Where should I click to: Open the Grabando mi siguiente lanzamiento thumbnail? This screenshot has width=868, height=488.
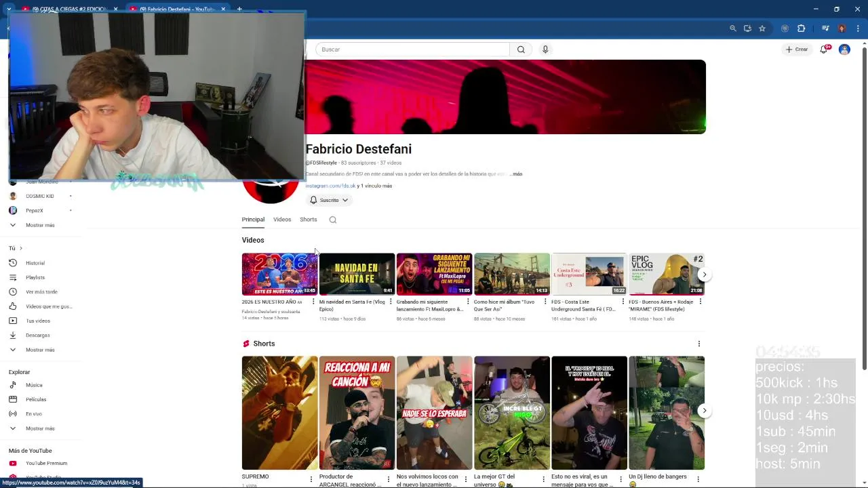point(434,274)
